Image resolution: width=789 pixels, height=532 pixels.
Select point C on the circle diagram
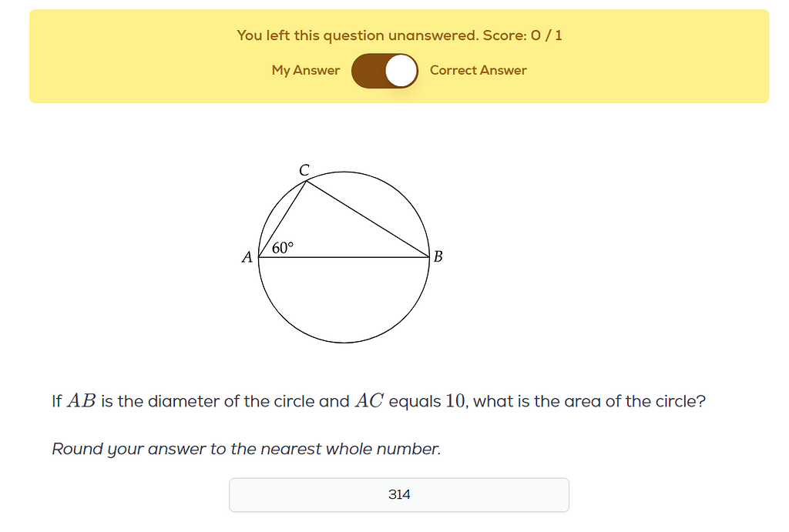304,169
